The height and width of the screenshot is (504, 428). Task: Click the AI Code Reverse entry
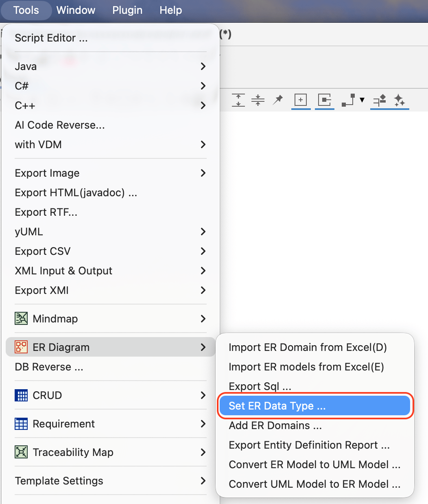[60, 125]
